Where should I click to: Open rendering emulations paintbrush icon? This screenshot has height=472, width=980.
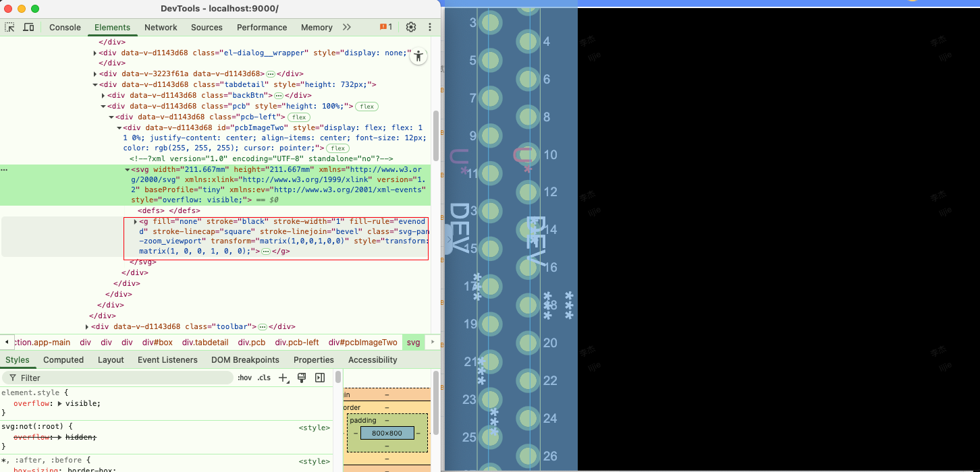(302, 378)
